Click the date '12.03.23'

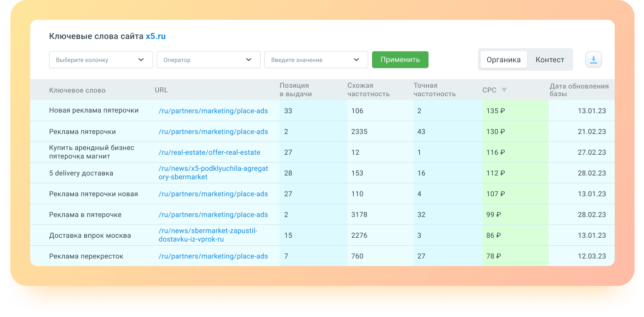pos(592,256)
